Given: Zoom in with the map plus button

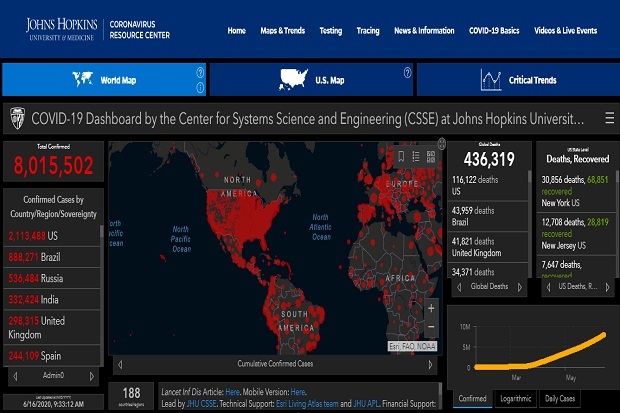Looking at the screenshot, I should (431, 308).
